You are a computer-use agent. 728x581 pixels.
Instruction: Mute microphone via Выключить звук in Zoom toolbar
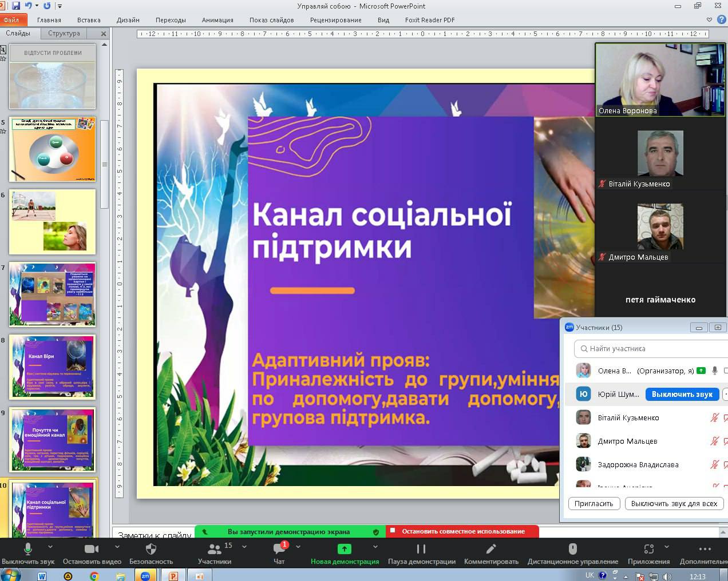click(x=27, y=550)
